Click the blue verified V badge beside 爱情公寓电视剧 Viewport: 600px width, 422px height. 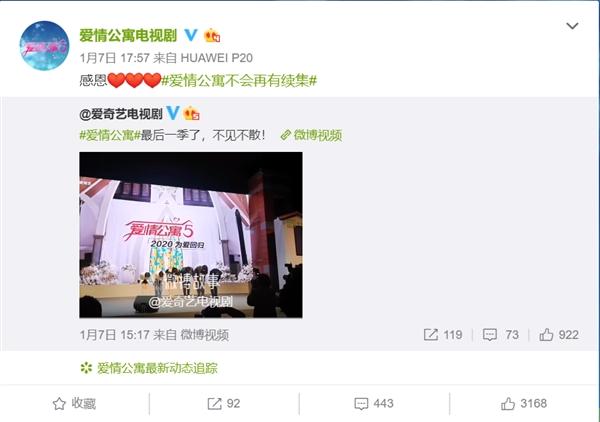tap(191, 35)
